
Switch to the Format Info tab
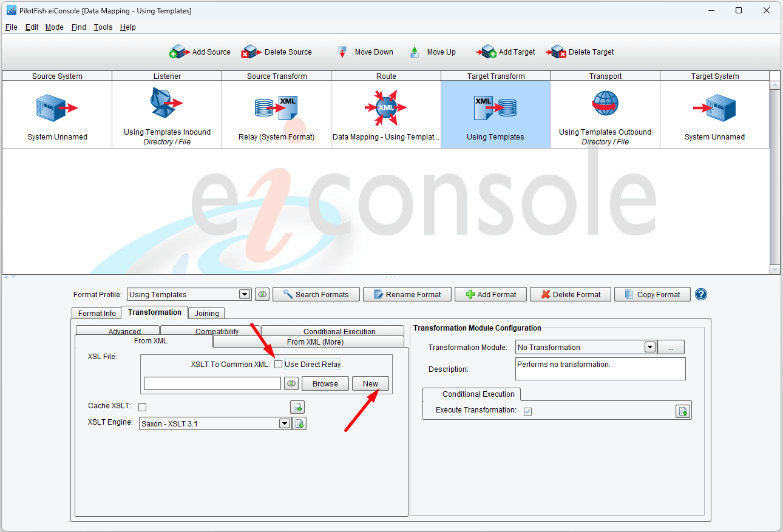[97, 313]
